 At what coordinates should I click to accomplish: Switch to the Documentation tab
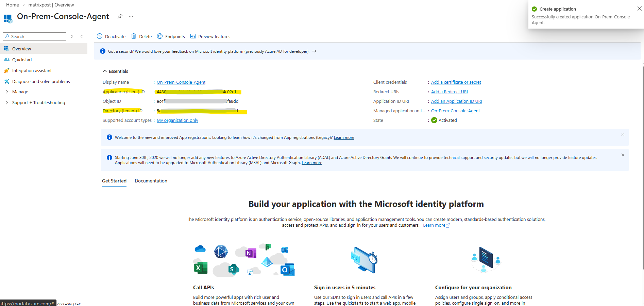point(151,181)
